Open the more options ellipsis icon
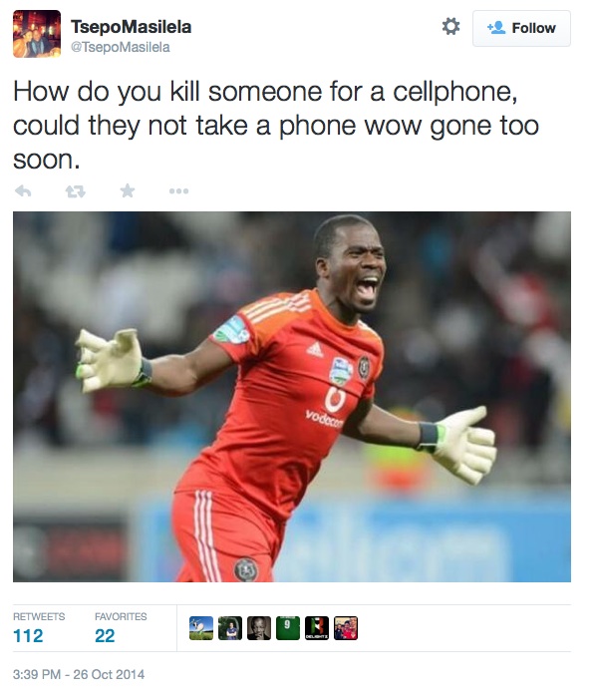 [179, 191]
